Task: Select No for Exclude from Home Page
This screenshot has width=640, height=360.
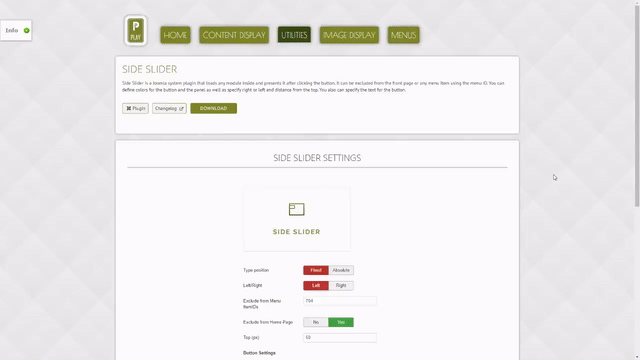Action: pos(316,322)
